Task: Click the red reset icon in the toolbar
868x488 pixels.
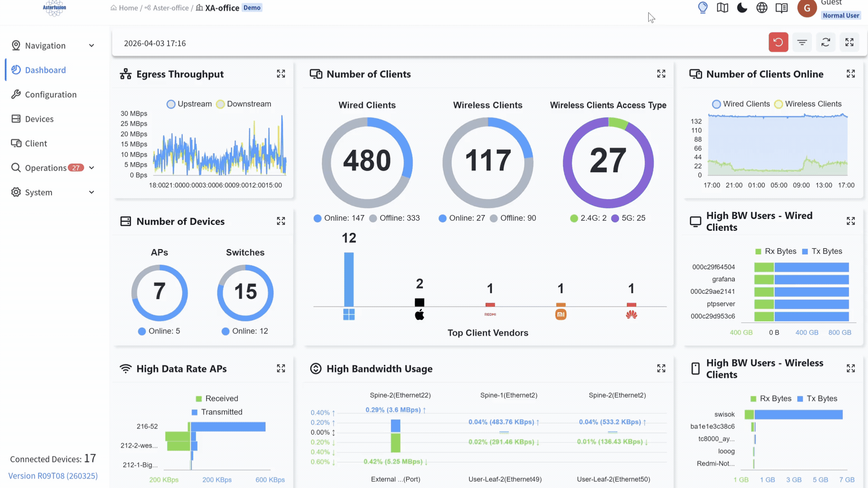Action: [x=778, y=42]
